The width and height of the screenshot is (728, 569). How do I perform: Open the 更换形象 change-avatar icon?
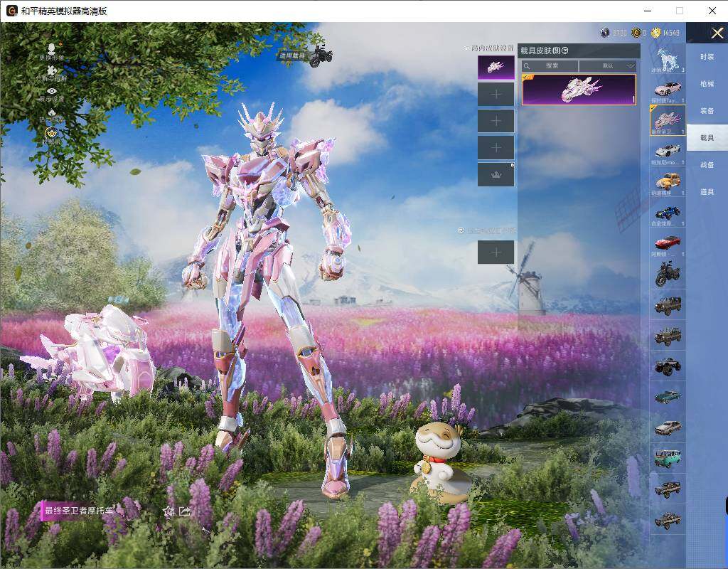(51, 48)
